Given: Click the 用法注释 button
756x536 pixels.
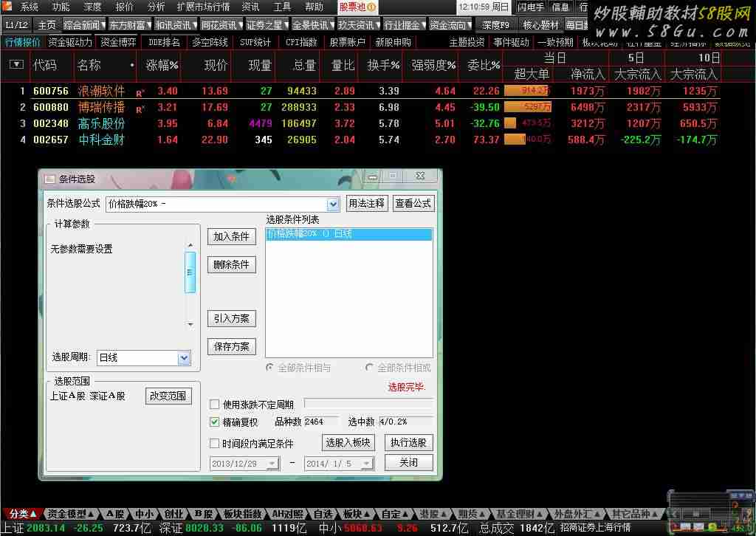Looking at the screenshot, I should tap(366, 204).
